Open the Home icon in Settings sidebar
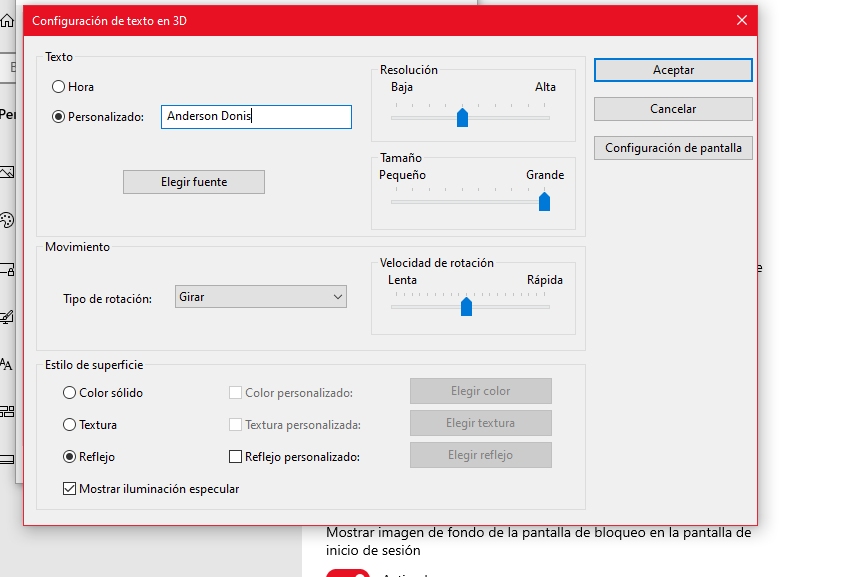The height and width of the screenshot is (577, 850). [x=7, y=21]
